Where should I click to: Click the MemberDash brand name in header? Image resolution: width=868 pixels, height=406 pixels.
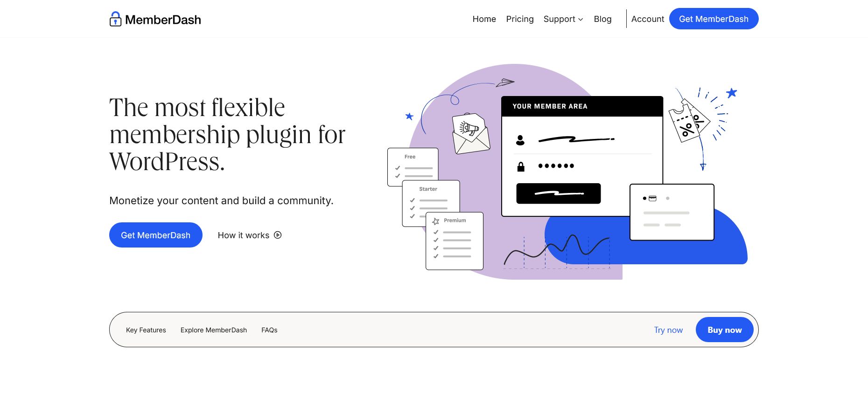click(x=163, y=20)
